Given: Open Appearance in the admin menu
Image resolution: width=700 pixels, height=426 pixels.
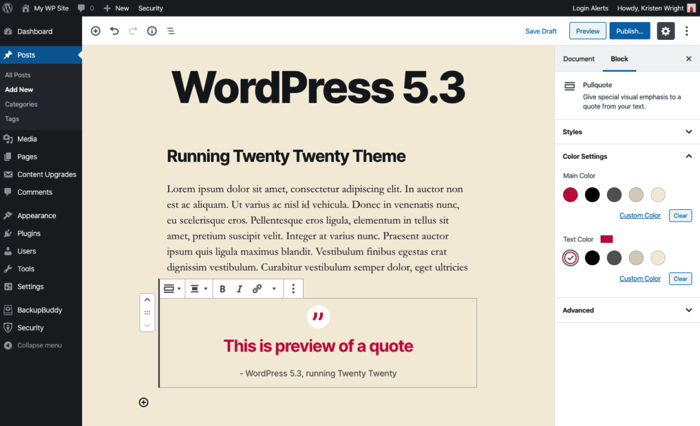Looking at the screenshot, I should point(37,216).
